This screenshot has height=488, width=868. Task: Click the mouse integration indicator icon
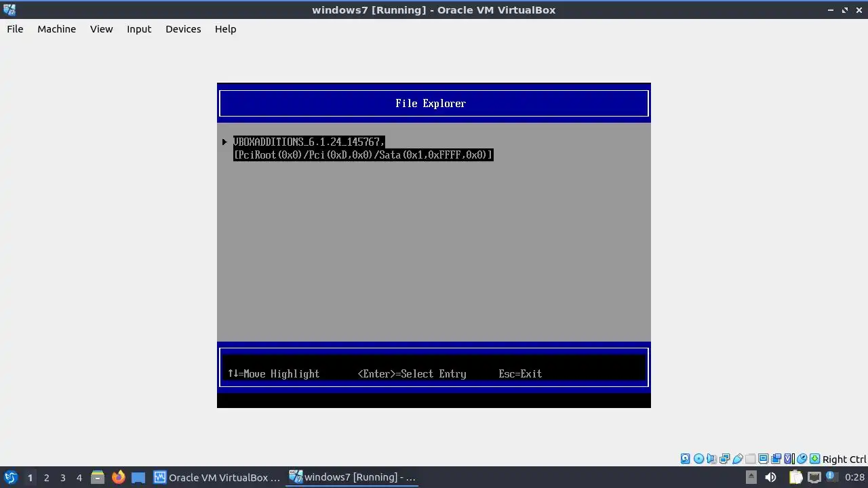click(802, 459)
